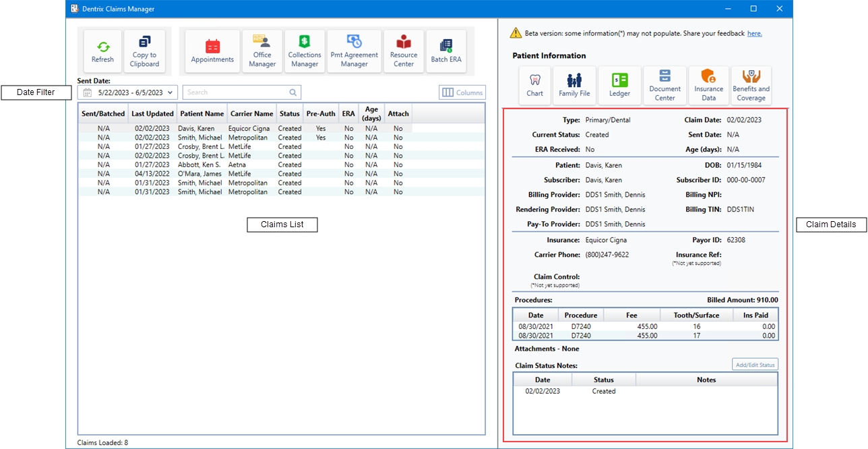Sort claims by ERA column header
Screen dimensions: 868x449
(x=348, y=113)
